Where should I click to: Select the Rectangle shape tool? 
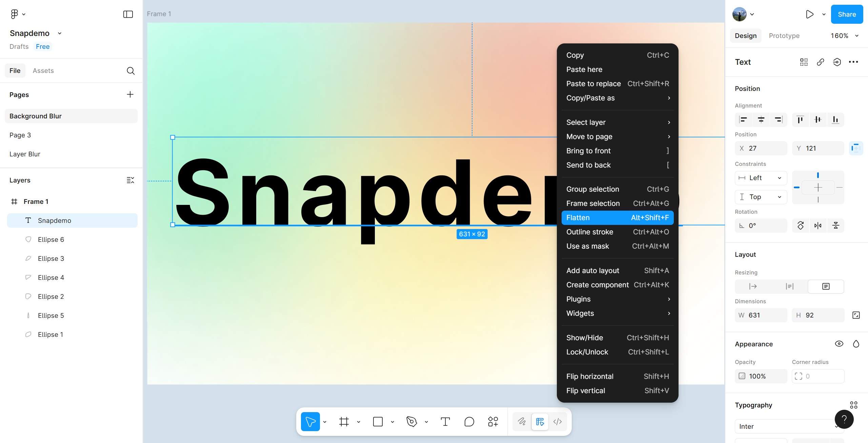click(378, 422)
